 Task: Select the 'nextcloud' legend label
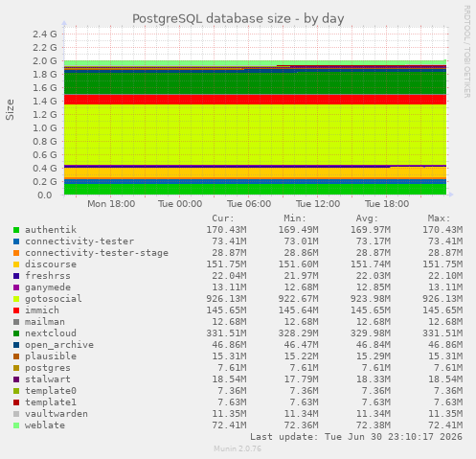pos(51,333)
